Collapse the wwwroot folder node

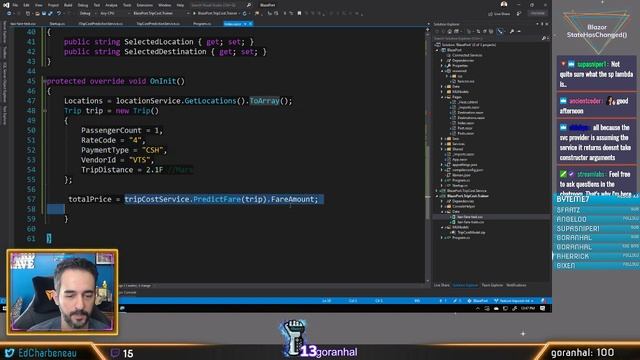coord(442,71)
